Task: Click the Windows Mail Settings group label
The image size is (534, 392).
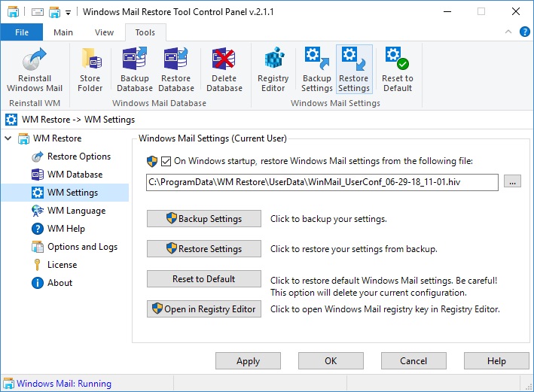Action: [x=335, y=103]
